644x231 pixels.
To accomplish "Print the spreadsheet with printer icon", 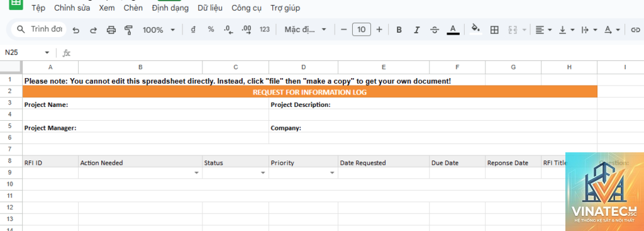I will click(111, 30).
